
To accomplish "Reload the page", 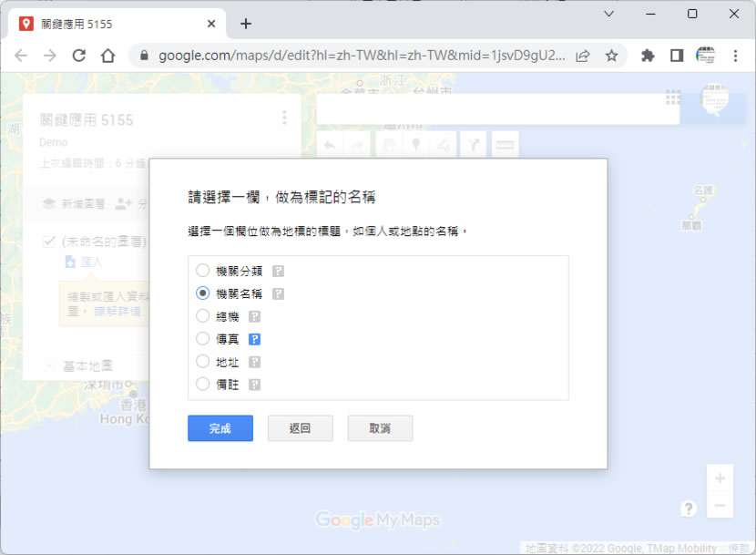I will click(79, 56).
